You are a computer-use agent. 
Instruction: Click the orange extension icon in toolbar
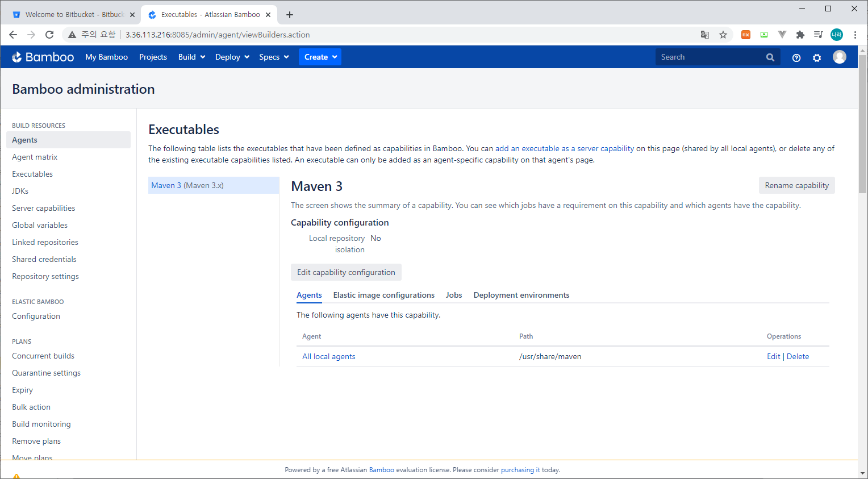746,35
